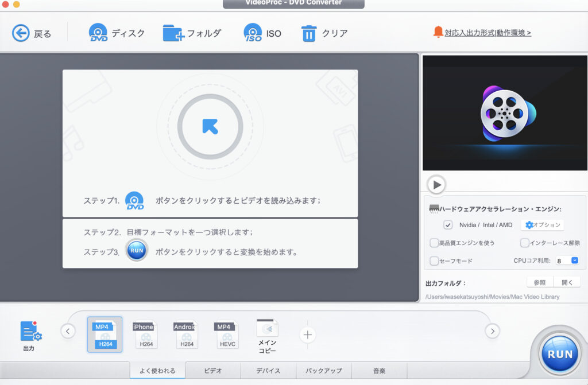Image resolution: width=588 pixels, height=385 pixels.
Task: Click the red window close button
Action: pos(5,5)
